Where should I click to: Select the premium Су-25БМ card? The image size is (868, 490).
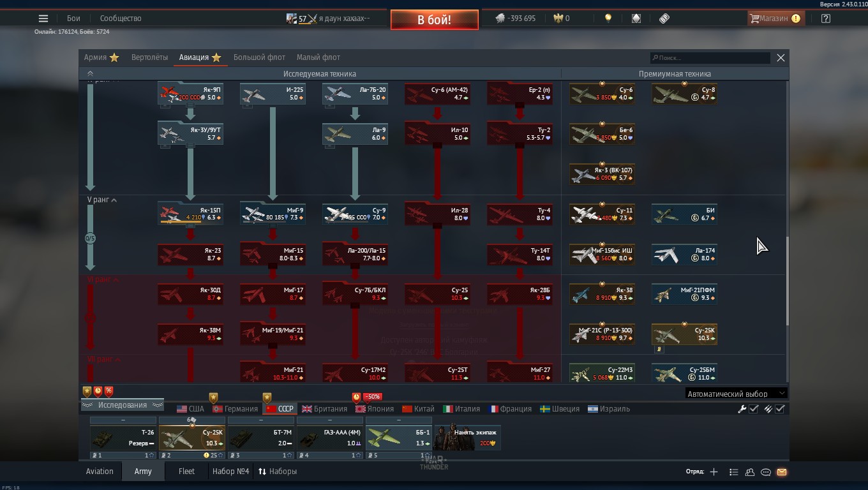(x=684, y=373)
